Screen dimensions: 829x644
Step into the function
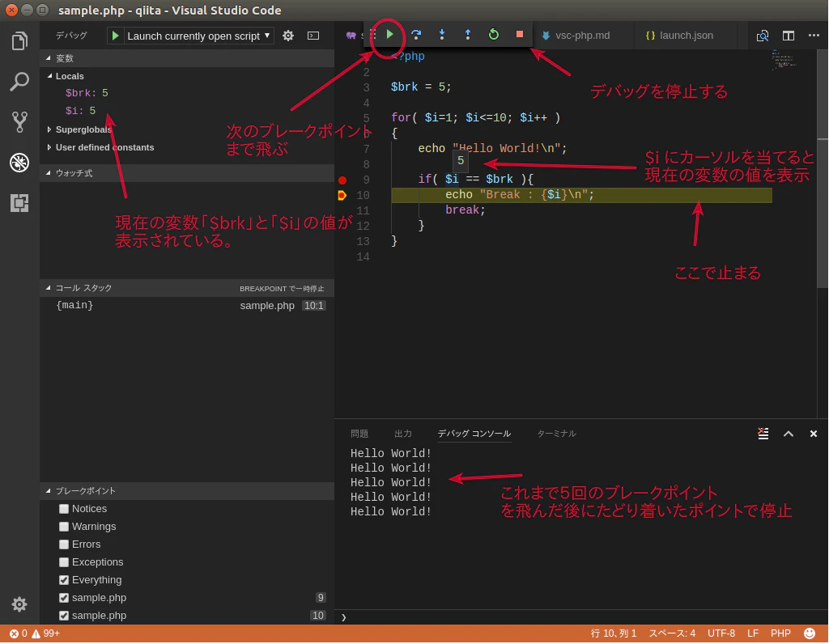(x=442, y=35)
